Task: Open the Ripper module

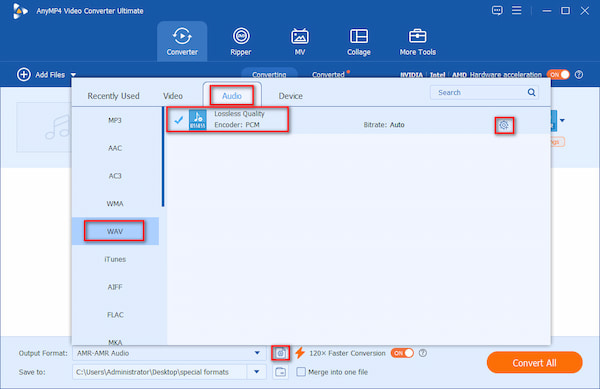Action: coord(241,41)
